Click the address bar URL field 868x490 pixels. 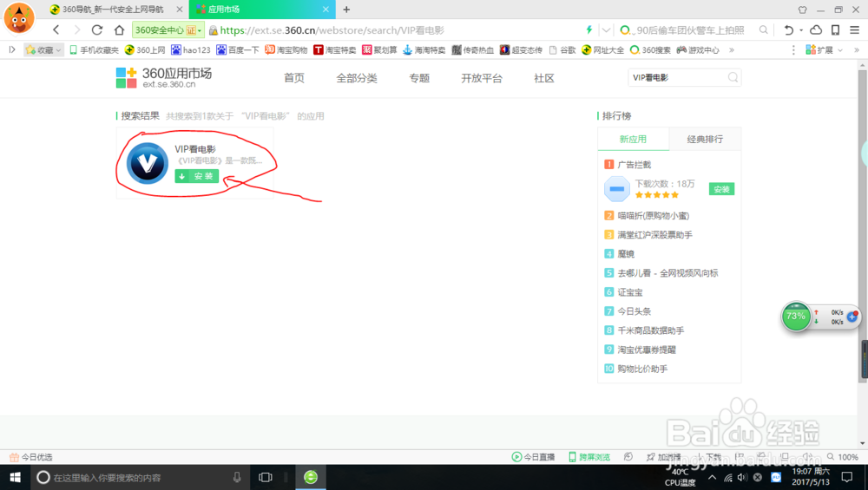click(397, 30)
